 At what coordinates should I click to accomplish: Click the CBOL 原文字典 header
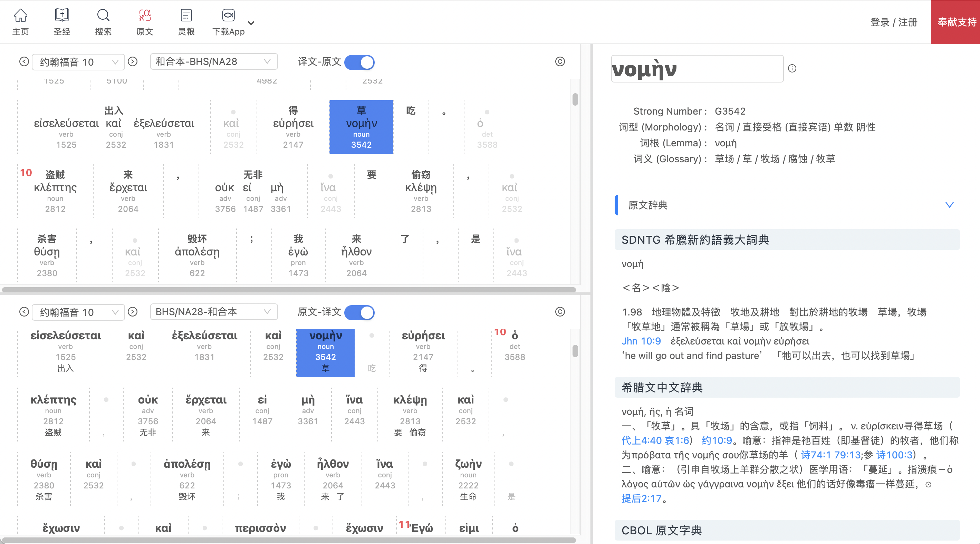pos(787,530)
